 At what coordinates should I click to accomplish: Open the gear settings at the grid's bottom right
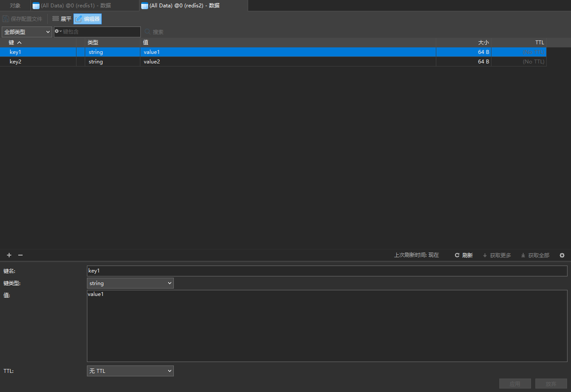pyautogui.click(x=562, y=256)
